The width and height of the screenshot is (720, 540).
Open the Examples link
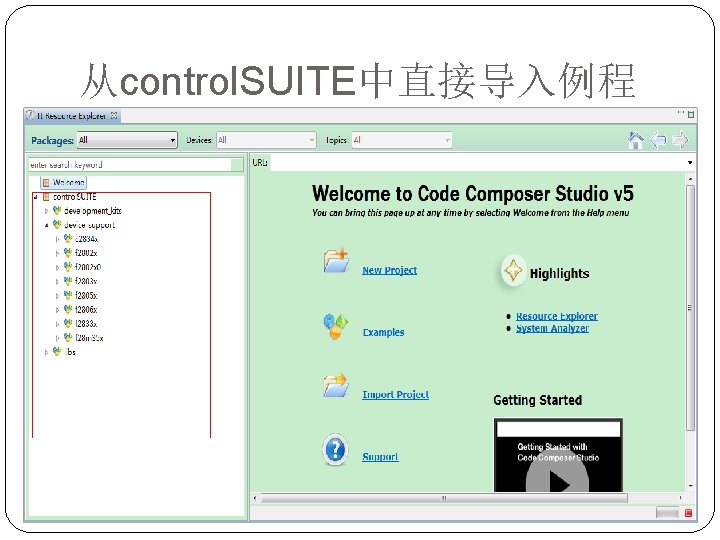pyautogui.click(x=383, y=332)
